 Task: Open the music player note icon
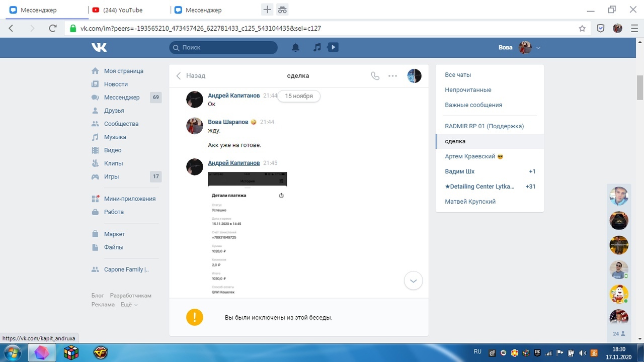317,47
